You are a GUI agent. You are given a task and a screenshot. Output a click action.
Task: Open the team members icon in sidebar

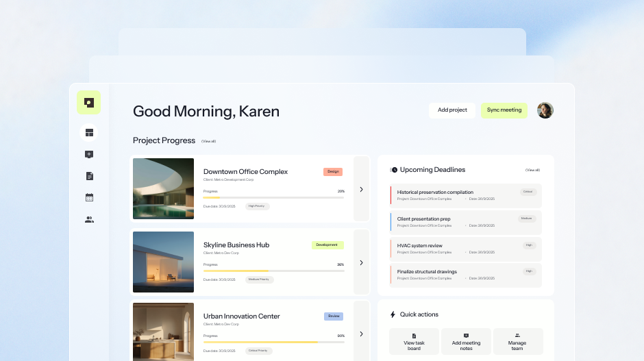coord(89,220)
